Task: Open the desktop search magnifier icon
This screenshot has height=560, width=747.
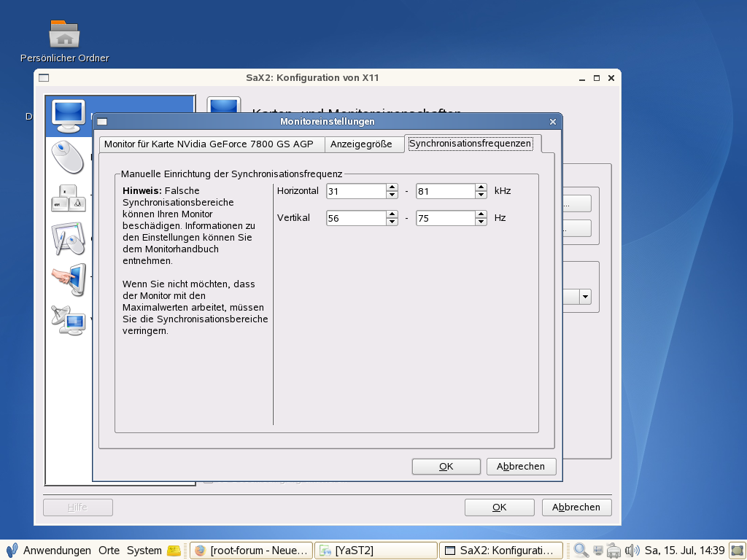Action: click(581, 551)
